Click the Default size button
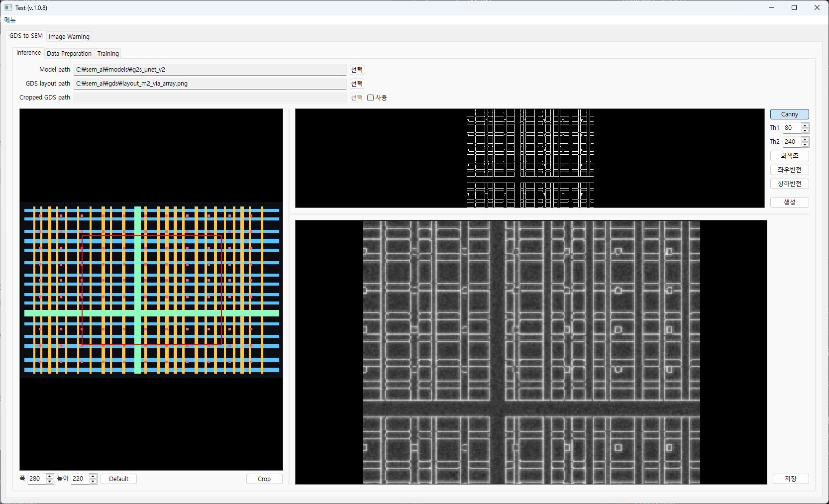829x504 pixels. (118, 479)
